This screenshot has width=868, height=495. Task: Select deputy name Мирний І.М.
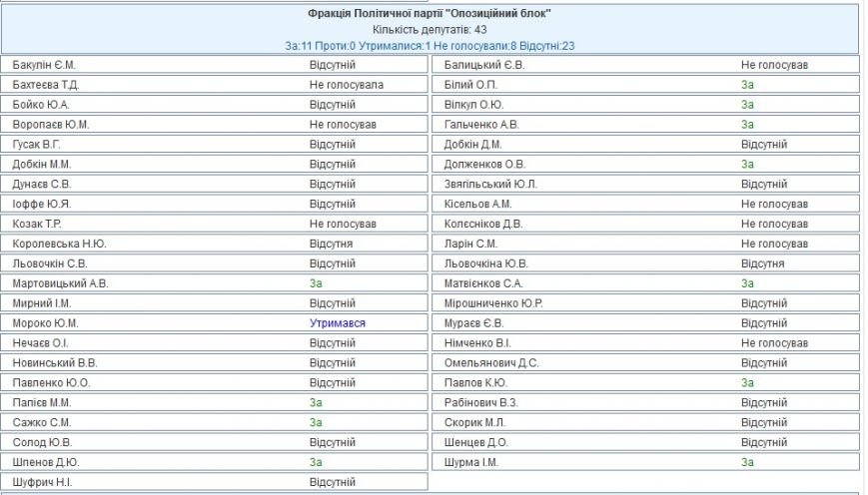(42, 304)
